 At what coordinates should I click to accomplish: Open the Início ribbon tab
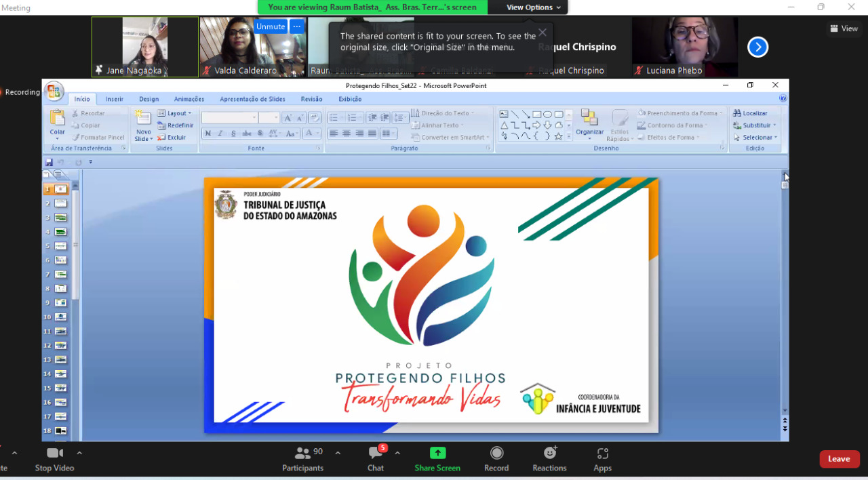(x=82, y=99)
